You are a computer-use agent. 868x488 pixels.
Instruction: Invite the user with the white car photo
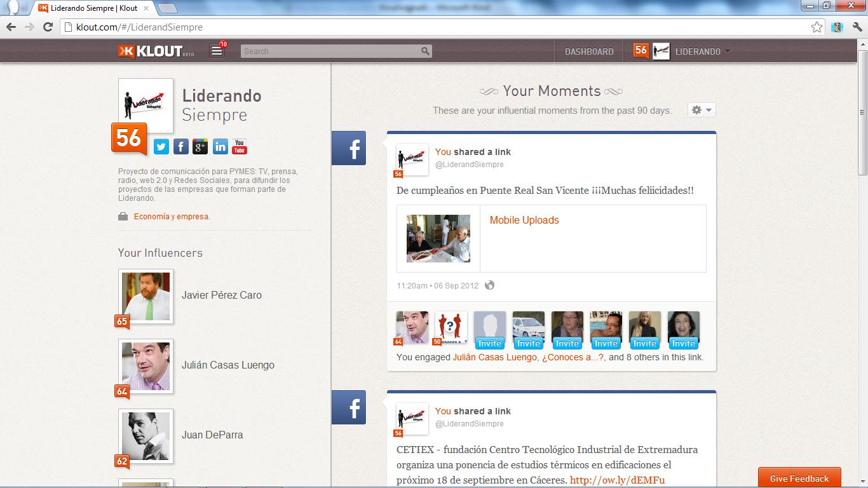pyautogui.click(x=529, y=343)
